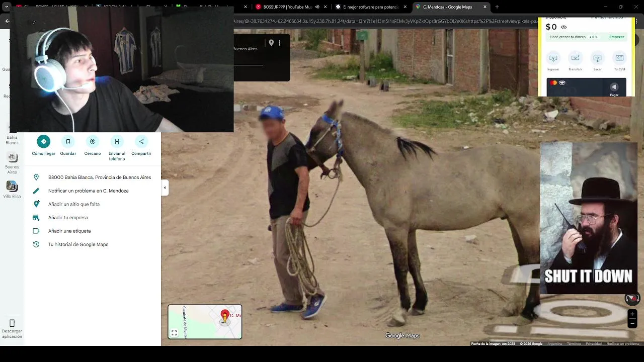Click the webcam overlay video

tap(122, 69)
